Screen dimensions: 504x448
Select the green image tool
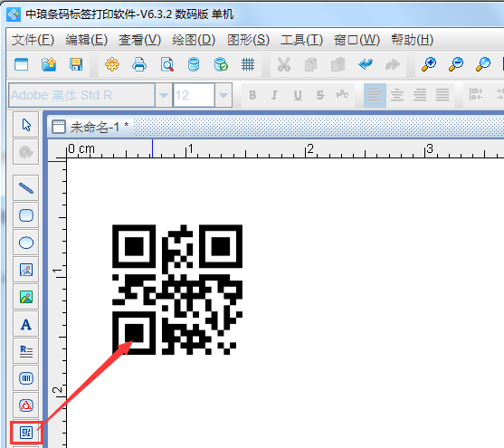click(x=26, y=297)
